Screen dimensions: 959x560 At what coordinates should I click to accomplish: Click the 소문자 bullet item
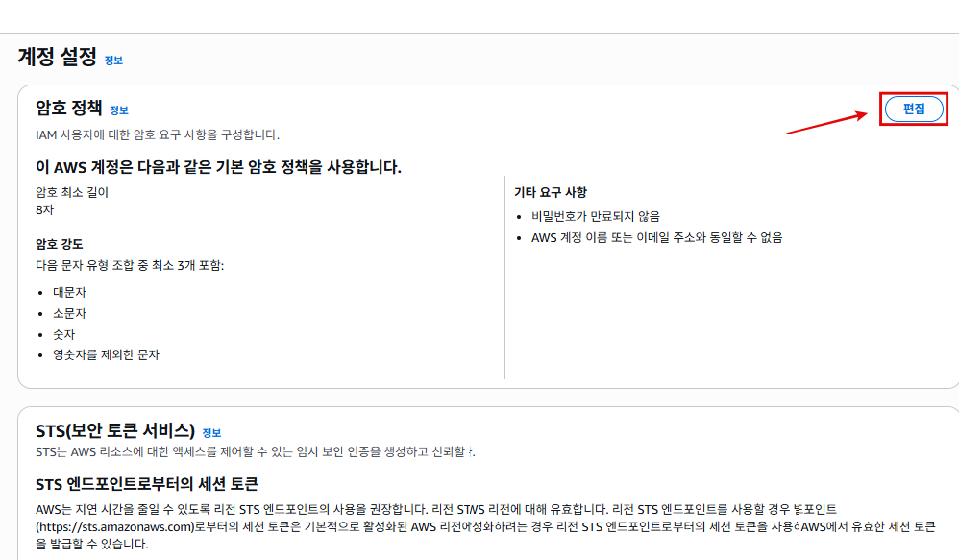pos(70,313)
